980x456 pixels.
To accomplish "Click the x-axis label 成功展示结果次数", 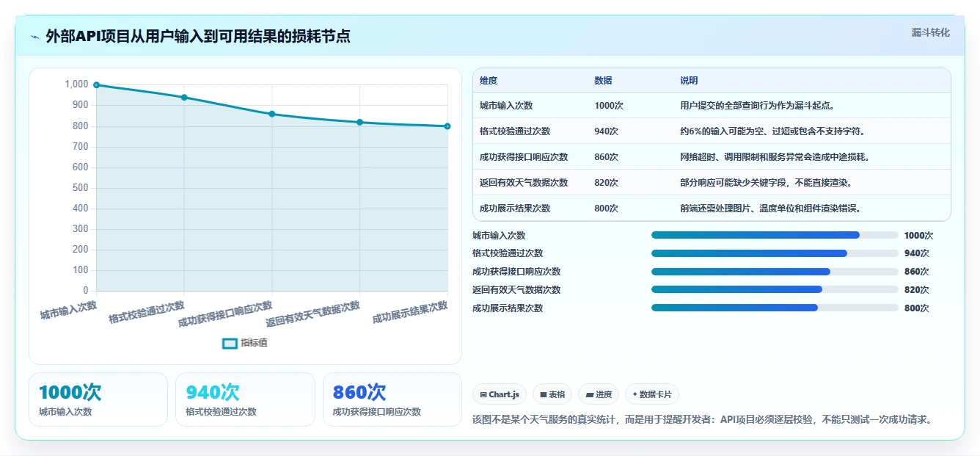I will tap(410, 312).
